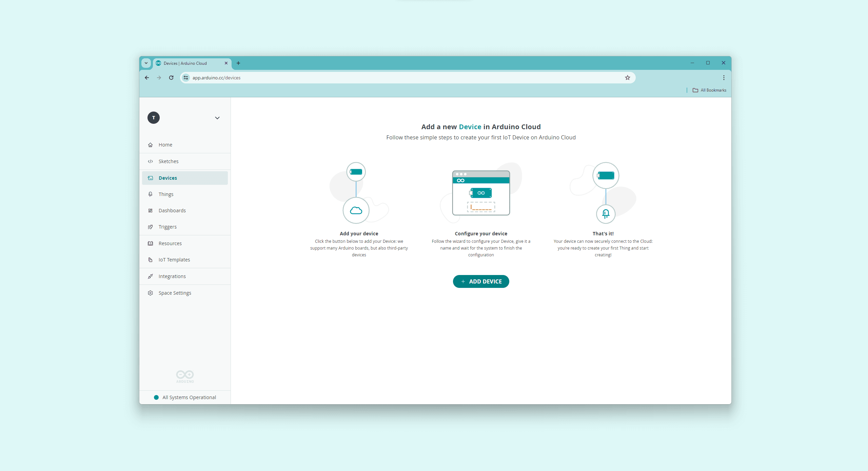Click the Things bulb icon in sidebar
The width and height of the screenshot is (868, 471).
(x=150, y=194)
